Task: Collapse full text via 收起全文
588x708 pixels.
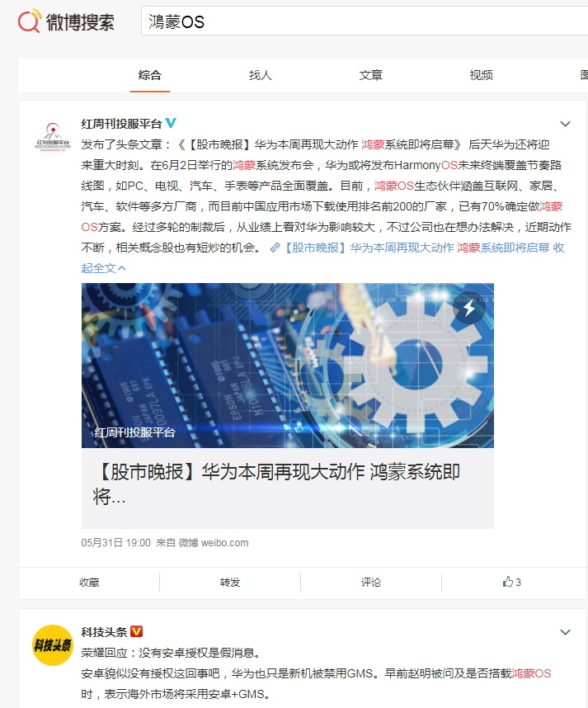Action: click(103, 268)
